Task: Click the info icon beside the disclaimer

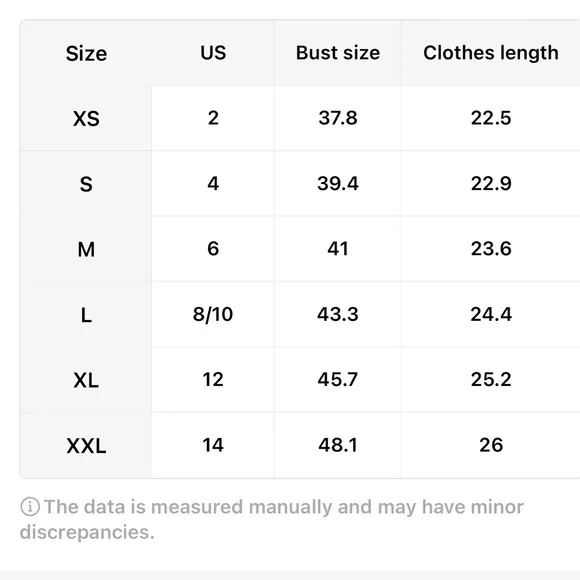Action: (x=30, y=507)
